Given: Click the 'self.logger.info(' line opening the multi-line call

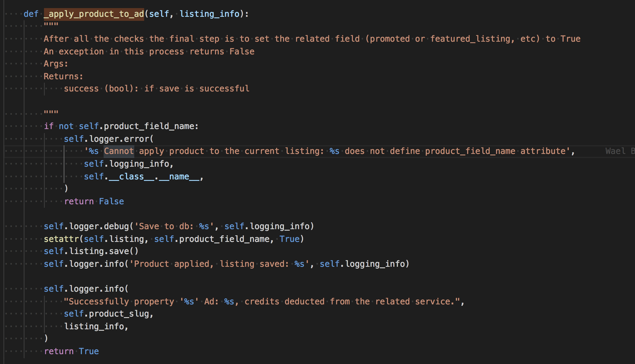Looking at the screenshot, I should point(86,289).
